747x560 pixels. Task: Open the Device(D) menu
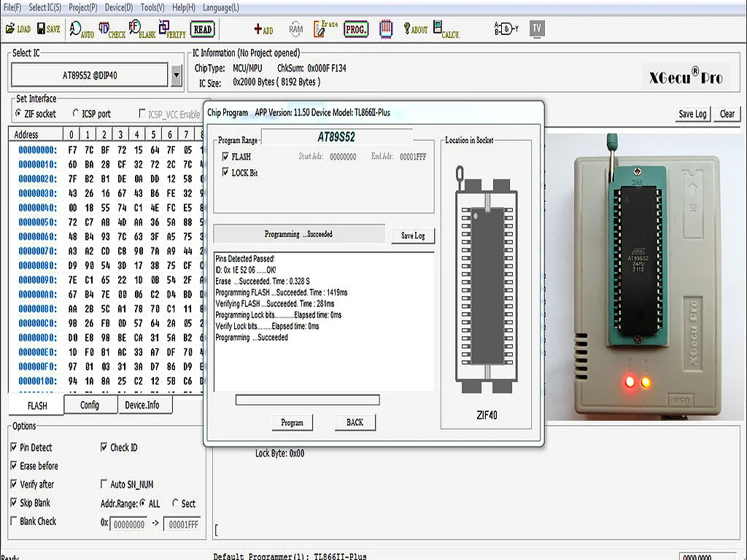click(x=119, y=7)
